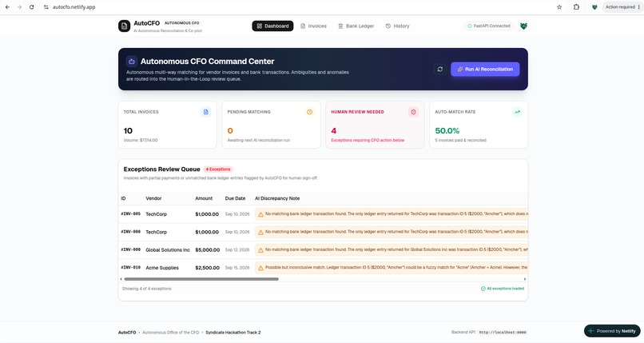Click the AI Discrepancy Note column header

point(277,198)
